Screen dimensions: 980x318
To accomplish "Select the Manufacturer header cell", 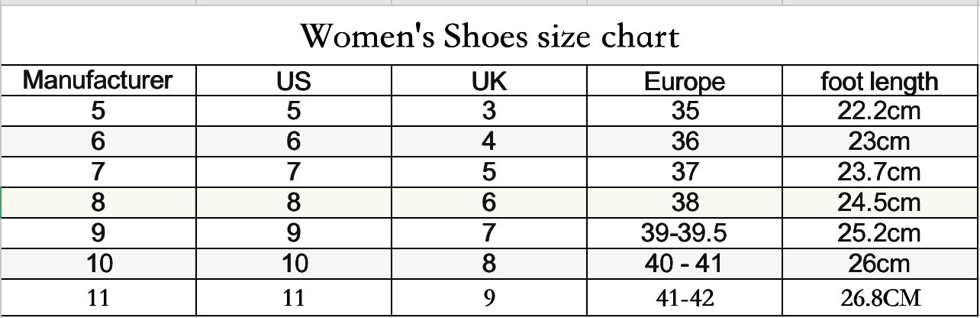I will pyautogui.click(x=98, y=80).
